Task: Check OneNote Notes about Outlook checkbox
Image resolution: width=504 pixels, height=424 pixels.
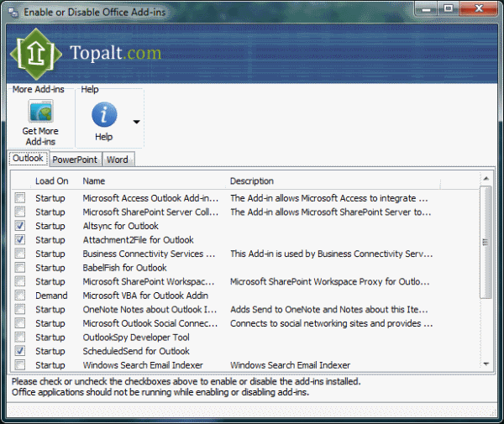Action: [20, 309]
